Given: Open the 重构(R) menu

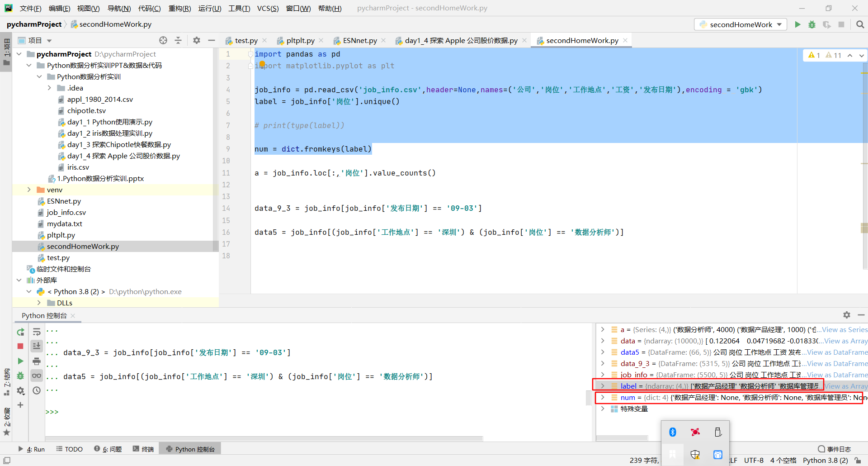Looking at the screenshot, I should pos(179,8).
